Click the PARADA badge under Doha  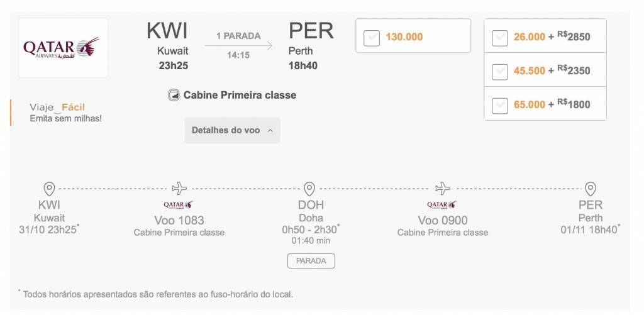tap(311, 261)
